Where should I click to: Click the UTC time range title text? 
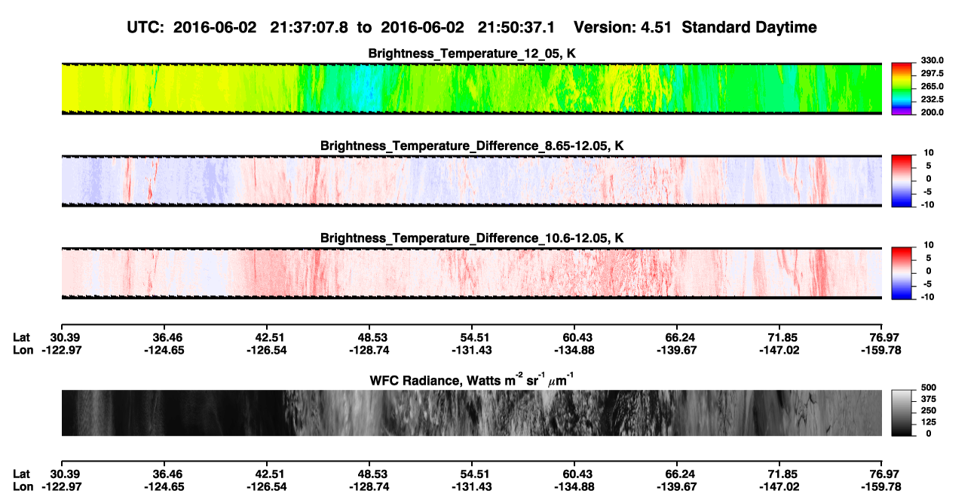tap(471, 27)
